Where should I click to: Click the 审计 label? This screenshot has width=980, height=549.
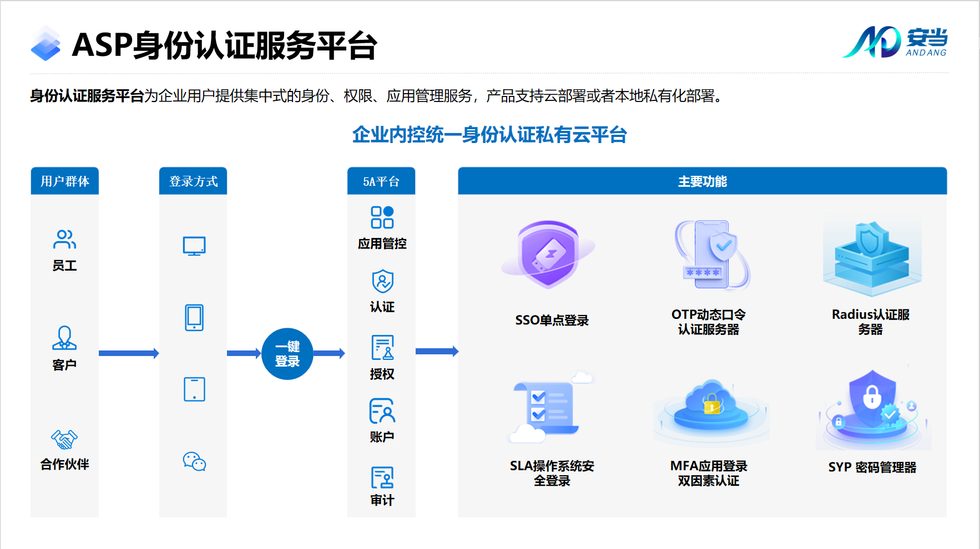382,500
